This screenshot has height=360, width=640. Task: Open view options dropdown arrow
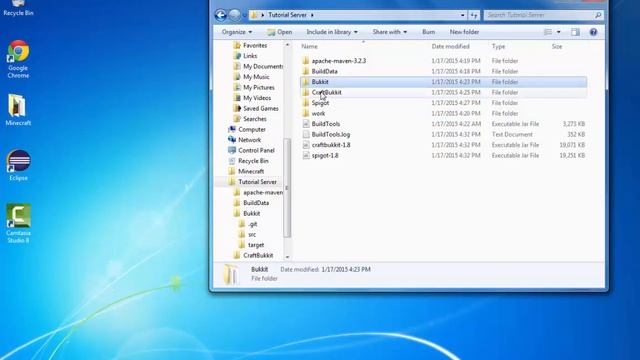(558, 32)
